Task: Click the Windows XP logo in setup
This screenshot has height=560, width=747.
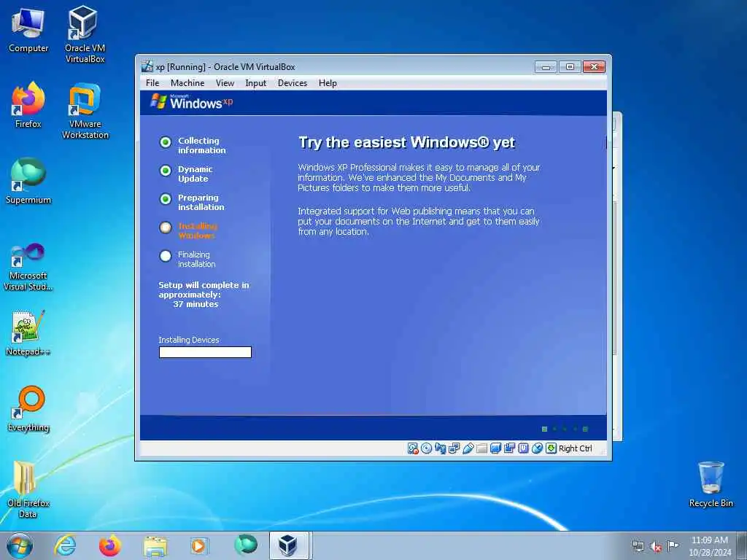Action: [x=192, y=102]
